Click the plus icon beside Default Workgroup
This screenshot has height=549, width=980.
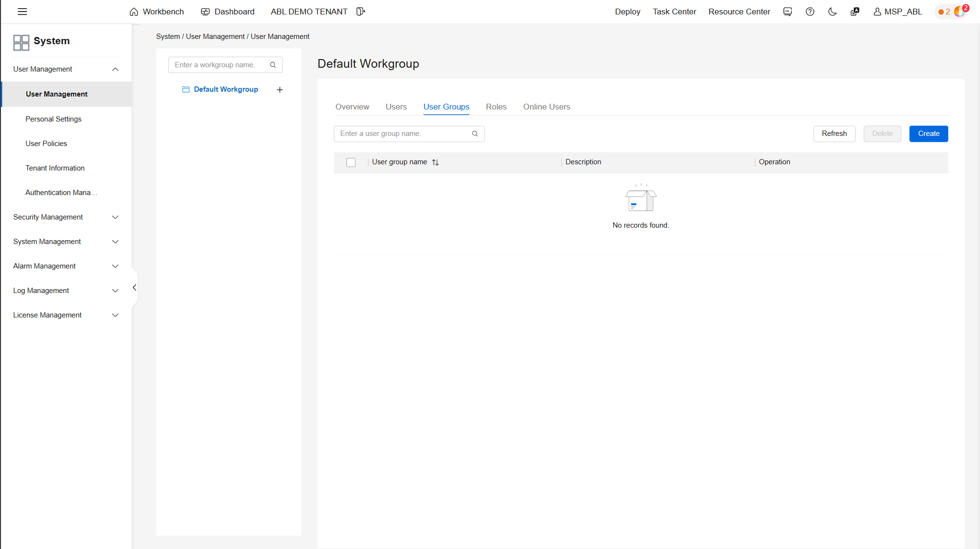click(280, 90)
